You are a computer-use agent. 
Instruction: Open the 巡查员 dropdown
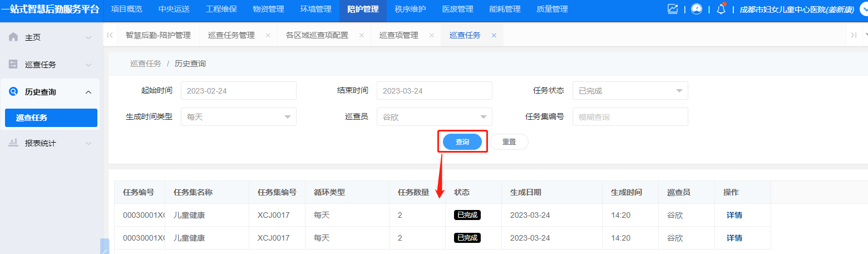coord(435,117)
